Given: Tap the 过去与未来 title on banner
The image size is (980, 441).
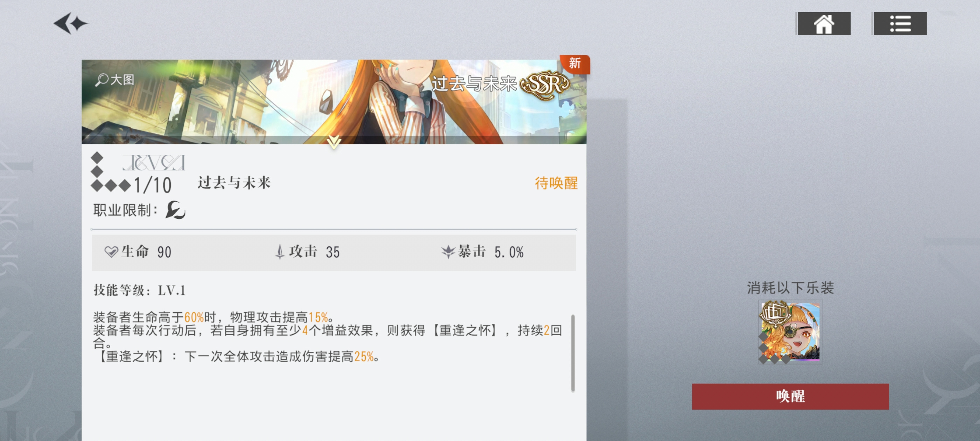Looking at the screenshot, I should (x=474, y=84).
